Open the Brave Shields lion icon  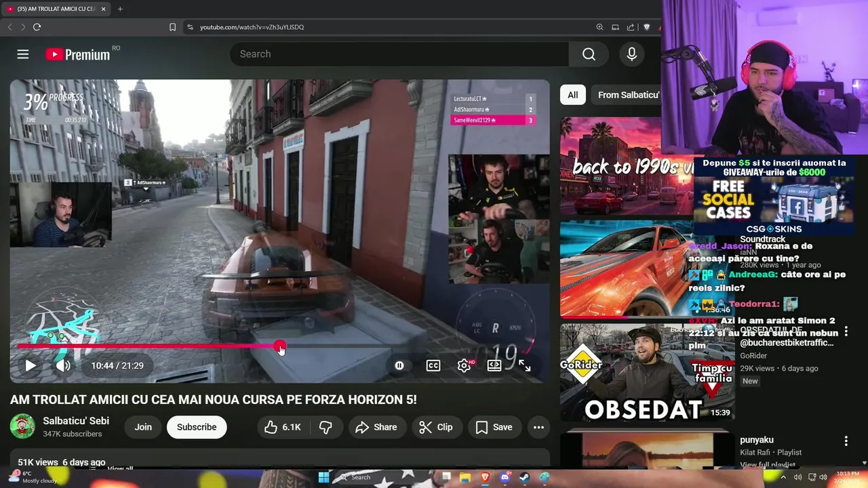tap(647, 27)
